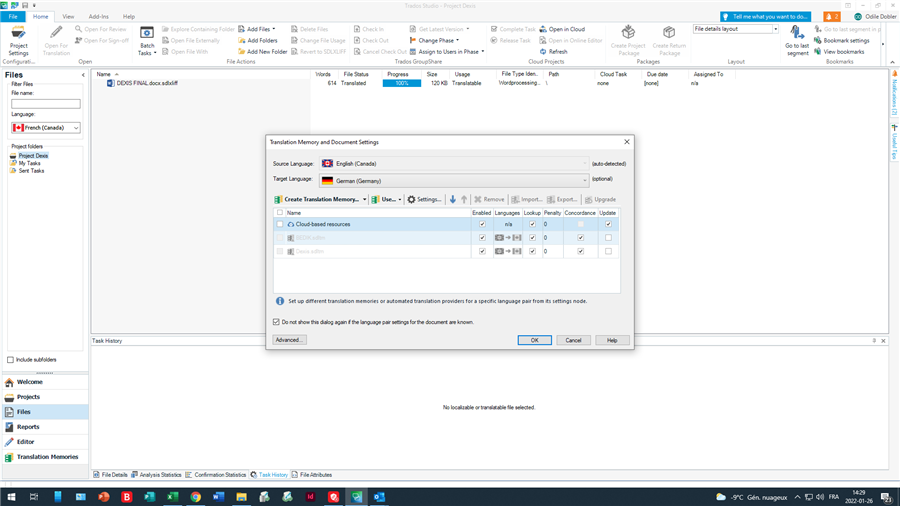Open Editor view in navigation pane

pyautogui.click(x=45, y=442)
